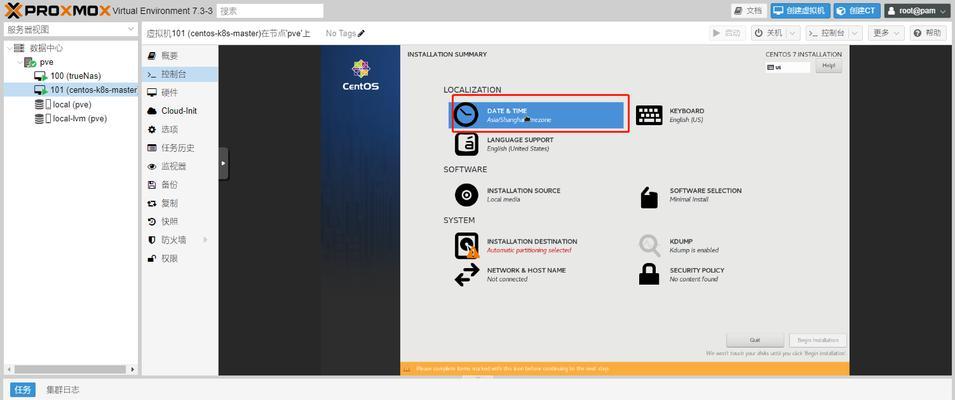The width and height of the screenshot is (955, 400).
Task: Open the 更多 more dropdown
Action: point(886,33)
